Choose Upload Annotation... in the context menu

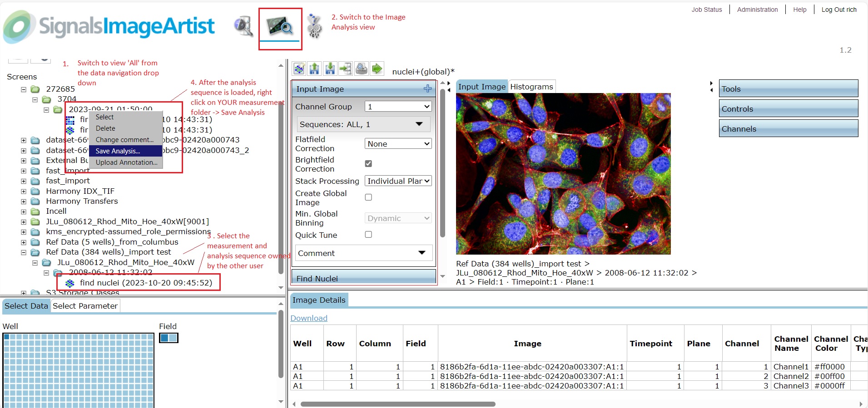126,162
